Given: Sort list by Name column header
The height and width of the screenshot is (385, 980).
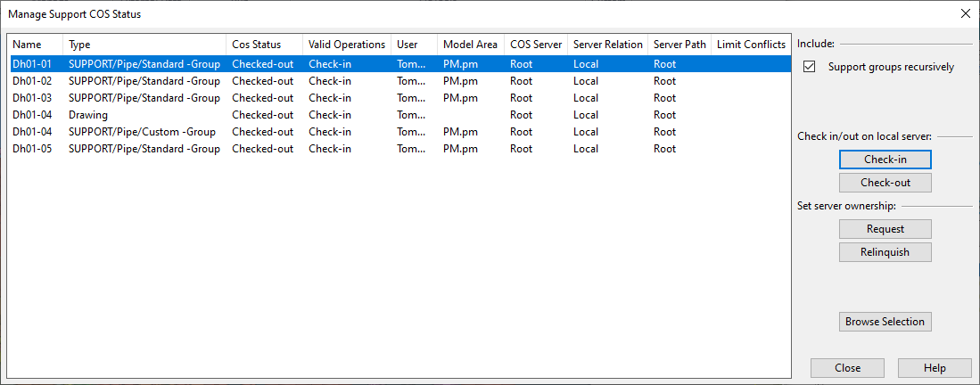Looking at the screenshot, I should (x=36, y=45).
